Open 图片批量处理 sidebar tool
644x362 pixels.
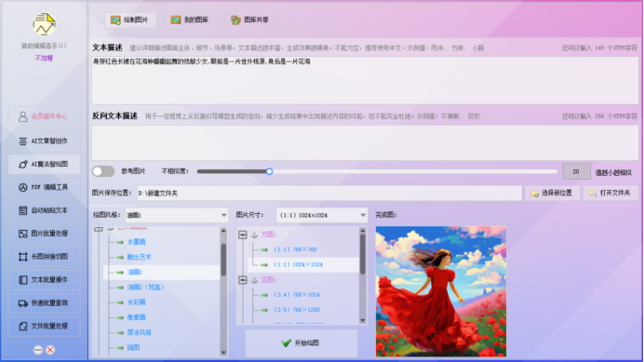pyautogui.click(x=44, y=234)
